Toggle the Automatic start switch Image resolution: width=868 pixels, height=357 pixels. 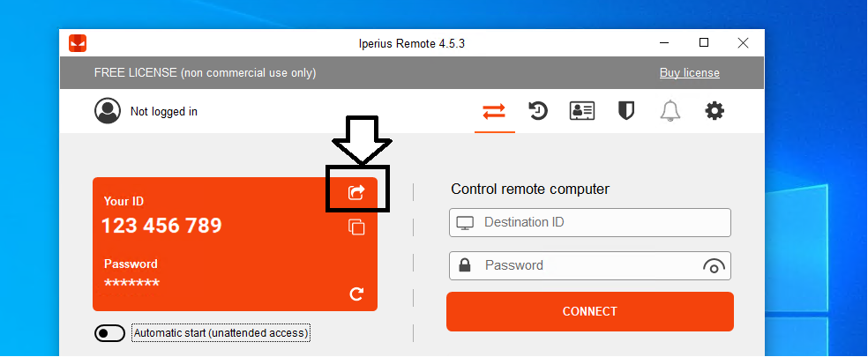coord(109,333)
